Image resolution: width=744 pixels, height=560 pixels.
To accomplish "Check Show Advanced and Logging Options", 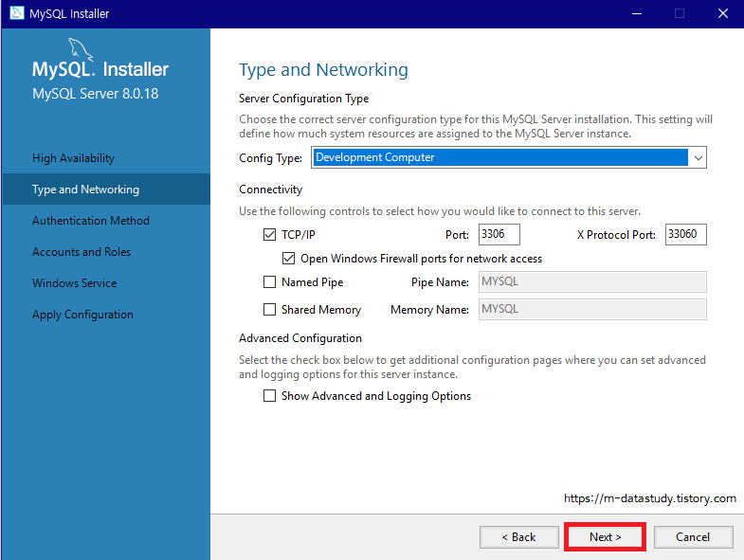I will click(269, 396).
